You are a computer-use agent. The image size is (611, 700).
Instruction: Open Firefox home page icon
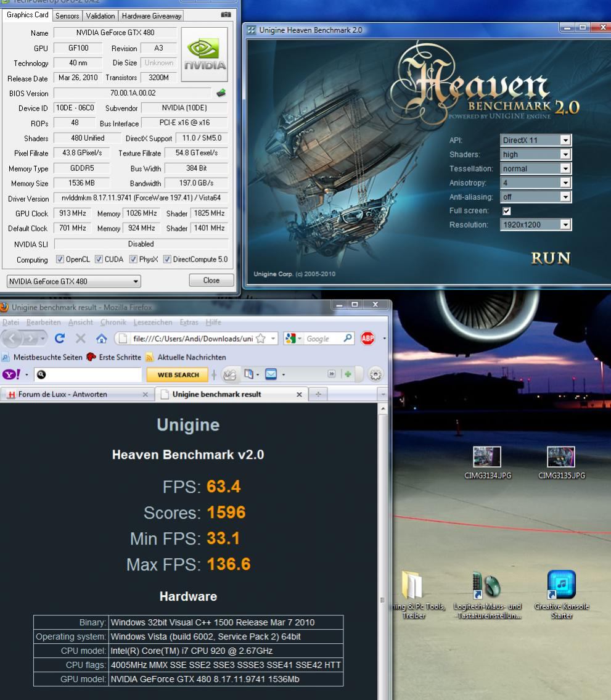(x=101, y=339)
